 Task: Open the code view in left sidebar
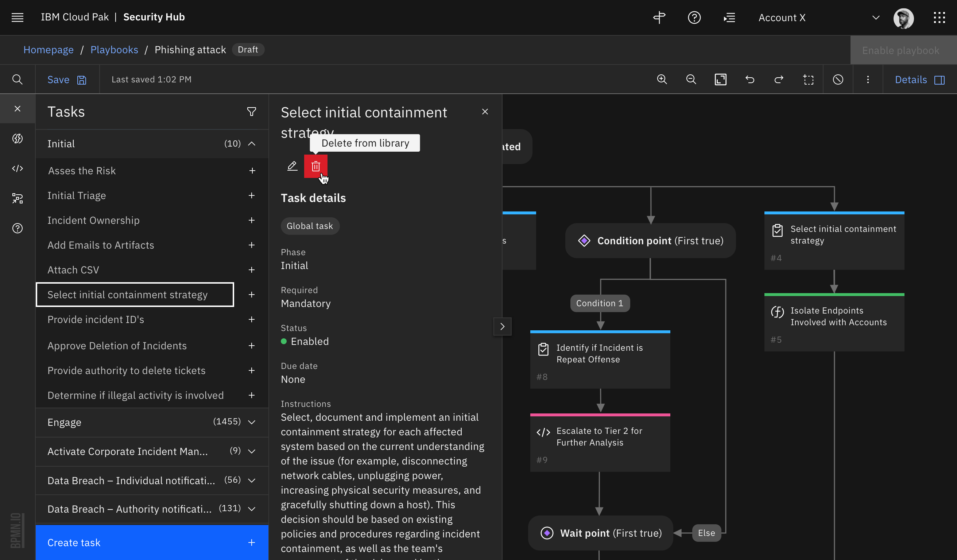[x=18, y=168]
